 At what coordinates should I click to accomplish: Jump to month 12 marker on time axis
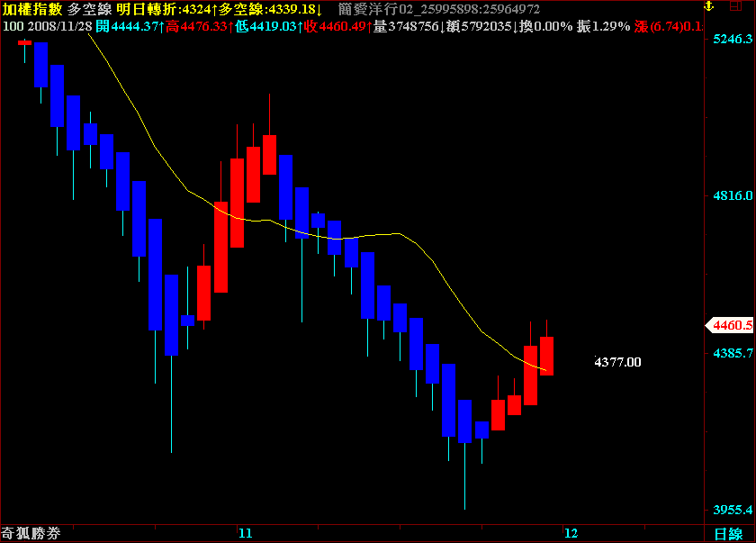tap(570, 534)
